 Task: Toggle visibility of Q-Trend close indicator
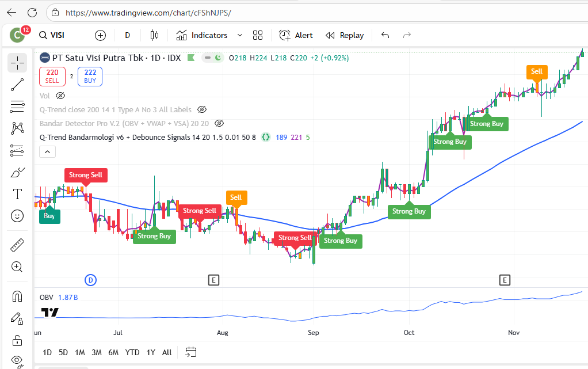(201, 109)
